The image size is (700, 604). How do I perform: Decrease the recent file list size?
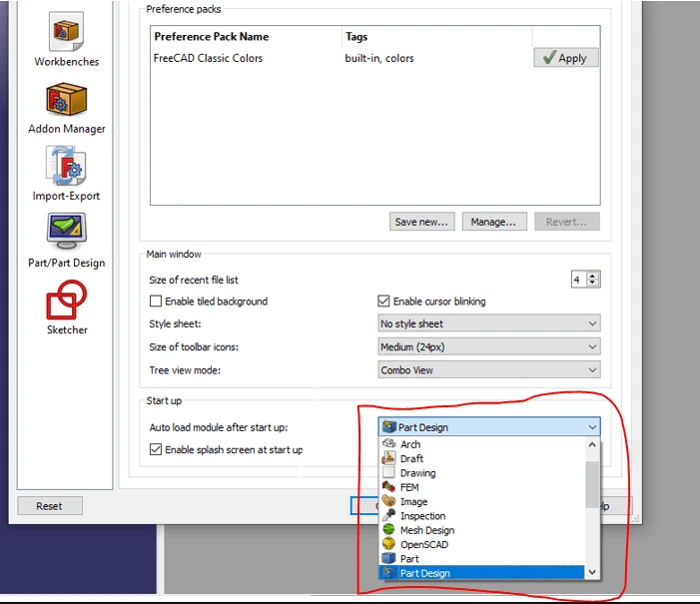[593, 283]
